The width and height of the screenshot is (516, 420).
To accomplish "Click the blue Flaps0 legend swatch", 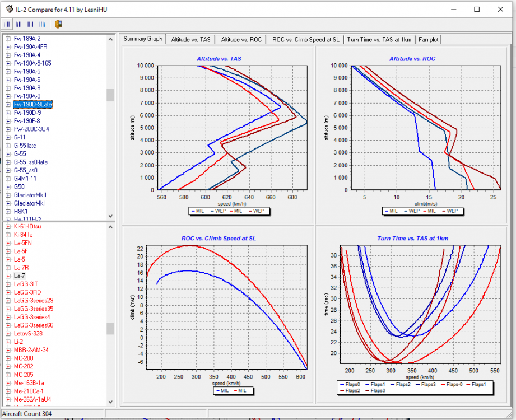I will [x=342, y=385].
